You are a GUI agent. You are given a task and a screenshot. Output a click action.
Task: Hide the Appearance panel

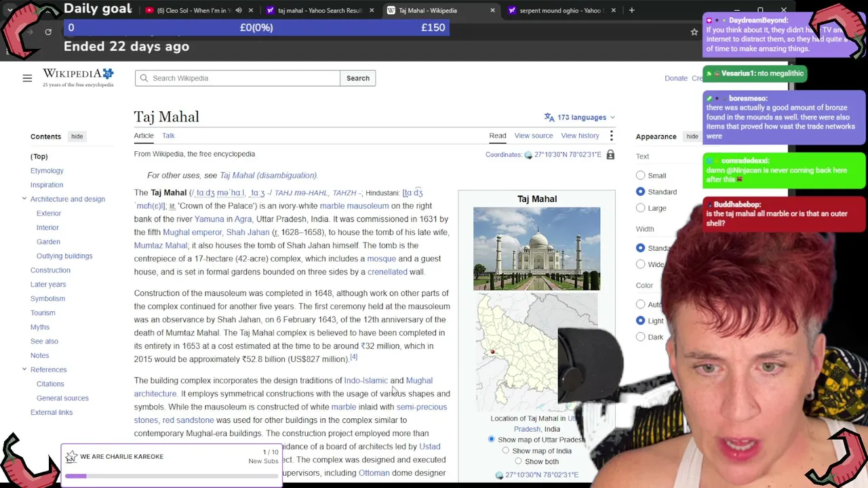(x=692, y=136)
